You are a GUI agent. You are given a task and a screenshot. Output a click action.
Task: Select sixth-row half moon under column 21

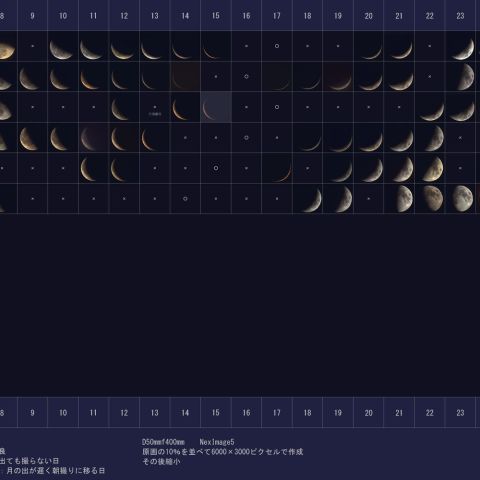[405, 199]
